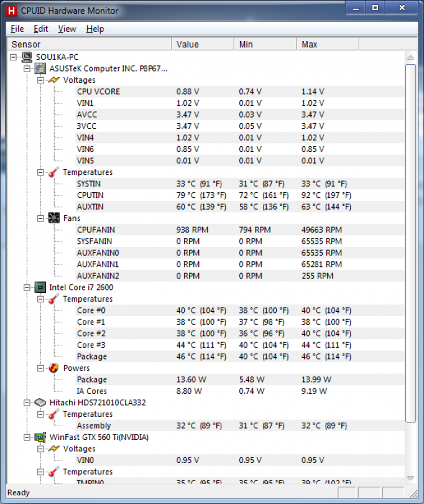The width and height of the screenshot is (424, 504).
Task: Click the ASUSTeK motherboard icon
Action: 40,68
